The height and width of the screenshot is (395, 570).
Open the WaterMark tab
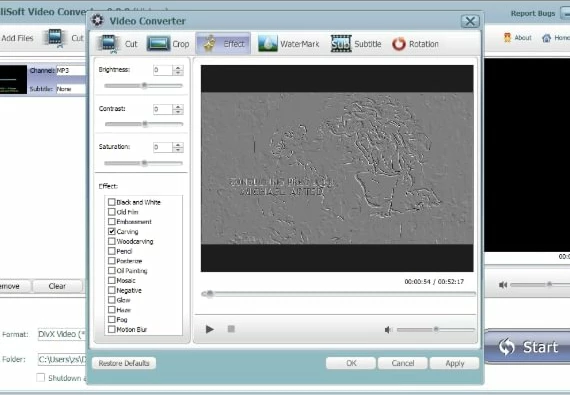coord(289,44)
